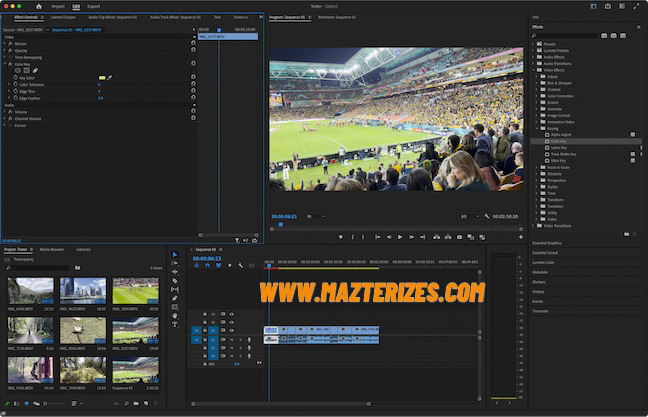Create new bin folder in Effects panel
Screen dimensions: 648x417
(627, 234)
